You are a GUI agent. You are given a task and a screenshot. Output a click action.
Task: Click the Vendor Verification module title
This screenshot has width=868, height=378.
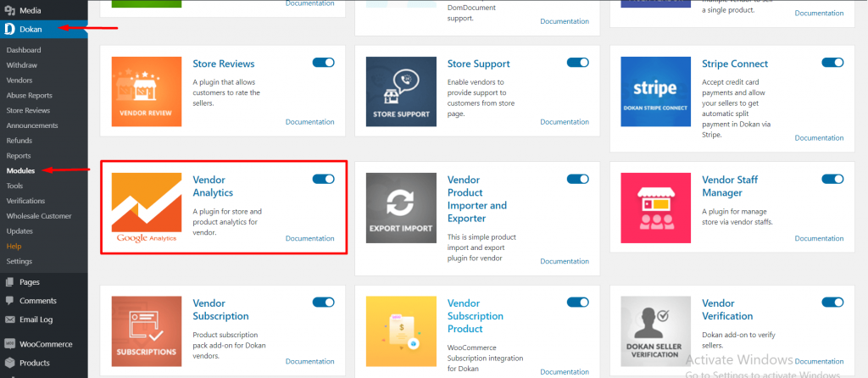727,310
